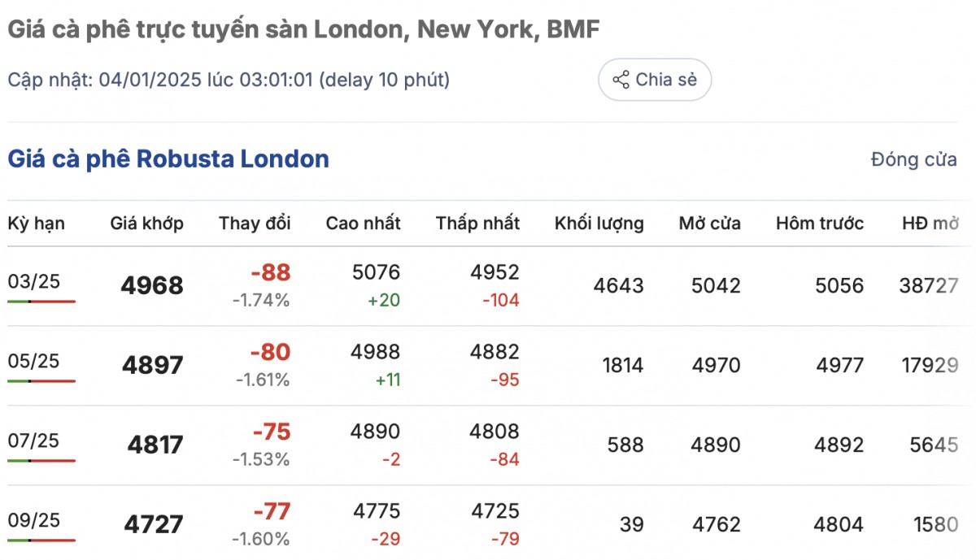Choose the 07/25 contract term
Image resolution: width=976 pixels, height=560 pixels.
point(34,441)
